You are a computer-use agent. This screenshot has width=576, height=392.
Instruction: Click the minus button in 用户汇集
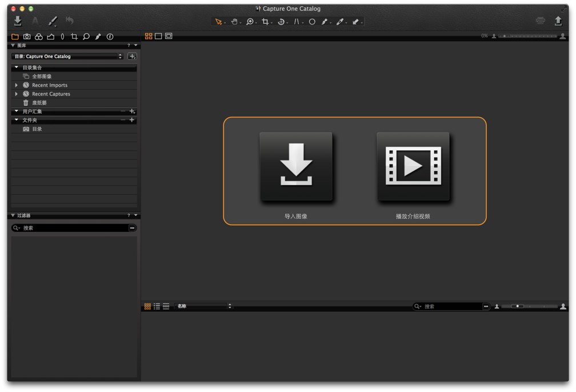(x=123, y=111)
